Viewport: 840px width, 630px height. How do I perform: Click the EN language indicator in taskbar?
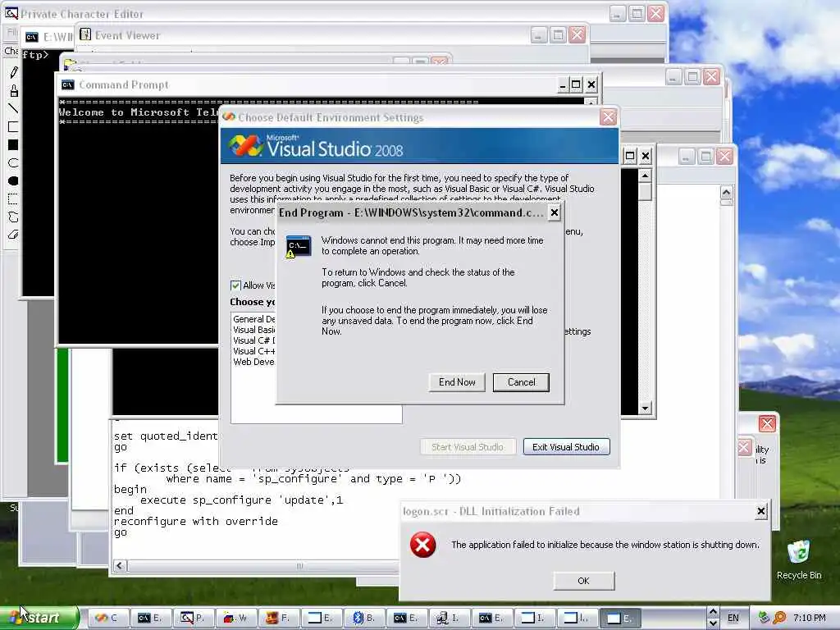click(x=733, y=618)
